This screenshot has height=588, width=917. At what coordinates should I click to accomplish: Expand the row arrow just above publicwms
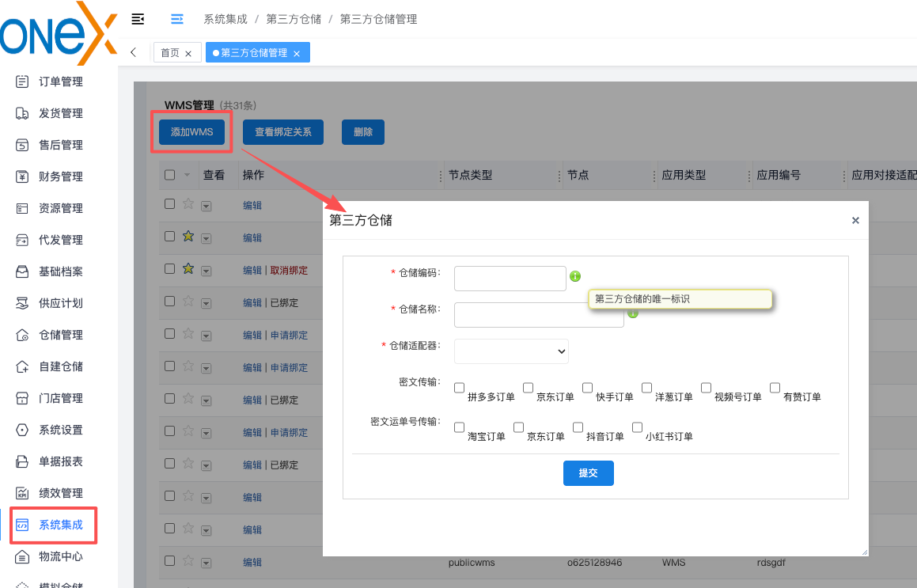point(206,531)
